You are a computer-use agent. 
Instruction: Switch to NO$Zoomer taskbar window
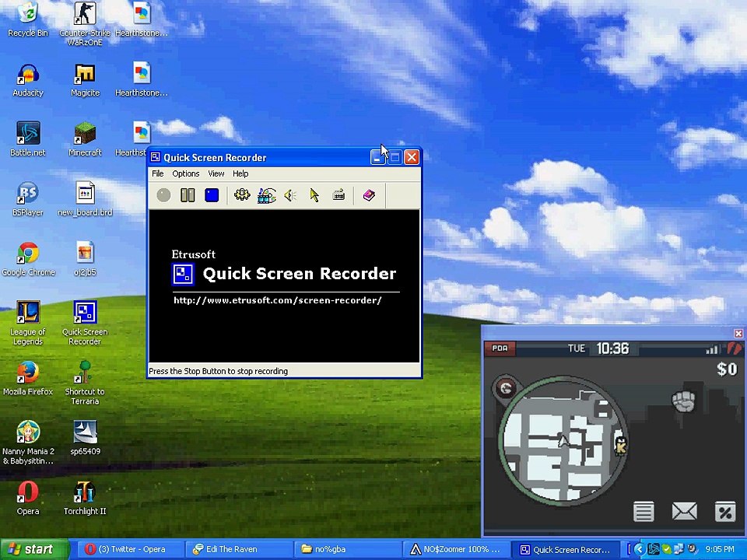point(456,549)
